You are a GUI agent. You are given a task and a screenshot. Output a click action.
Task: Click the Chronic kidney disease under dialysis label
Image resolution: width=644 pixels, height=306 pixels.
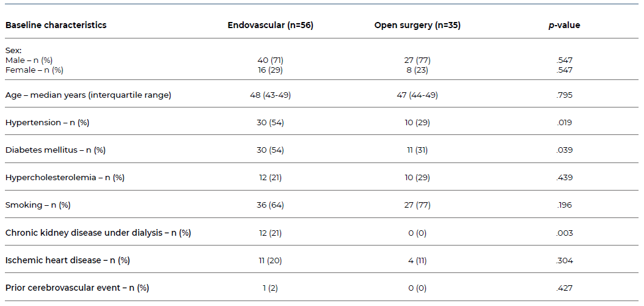click(x=98, y=233)
